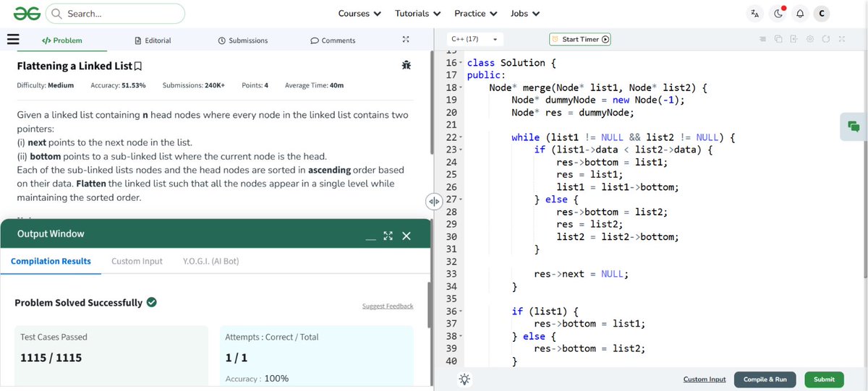This screenshot has height=391, width=868.
Task: Open the hamburger sidebar menu
Action: click(x=13, y=40)
